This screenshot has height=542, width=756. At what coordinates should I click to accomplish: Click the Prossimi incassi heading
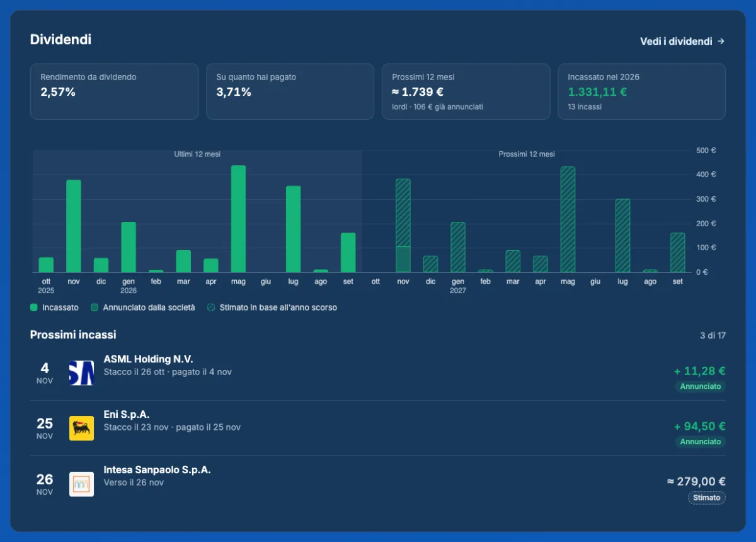click(73, 335)
